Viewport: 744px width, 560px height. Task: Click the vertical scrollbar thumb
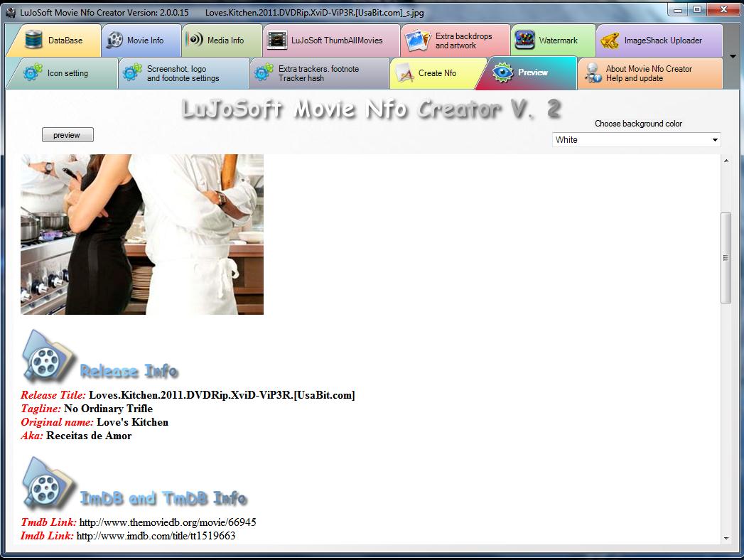(x=726, y=258)
